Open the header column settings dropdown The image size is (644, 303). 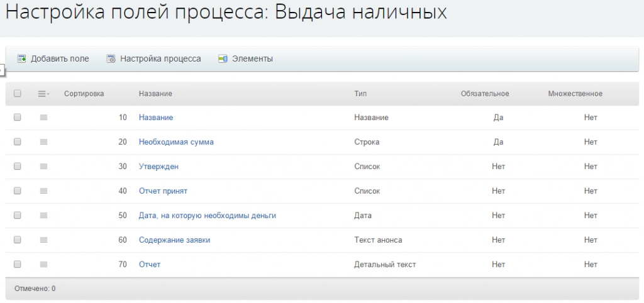(43, 94)
